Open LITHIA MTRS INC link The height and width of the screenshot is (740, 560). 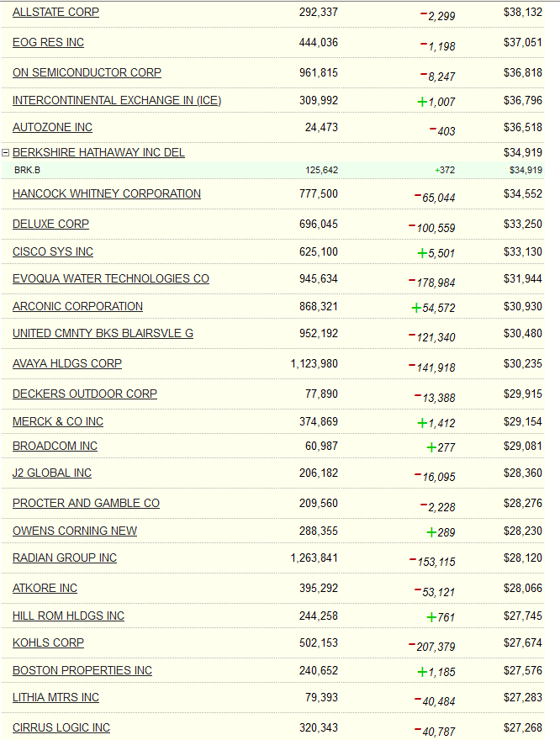point(55,698)
